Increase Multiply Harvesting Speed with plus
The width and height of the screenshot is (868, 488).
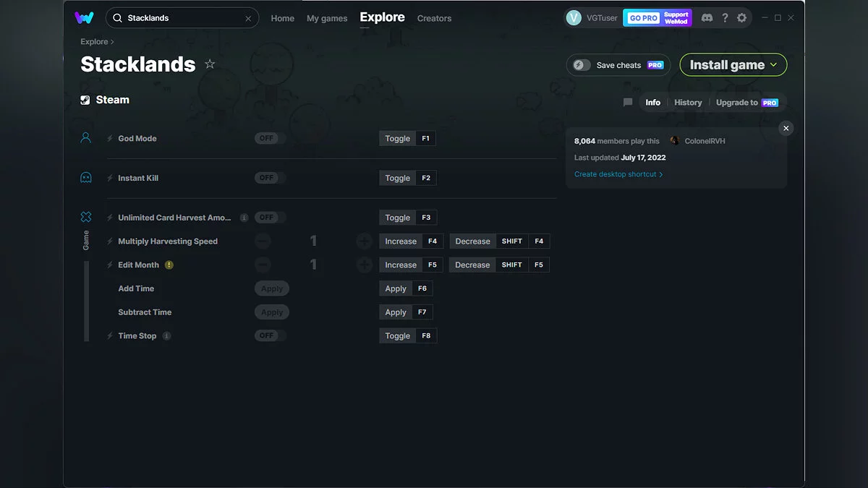364,241
